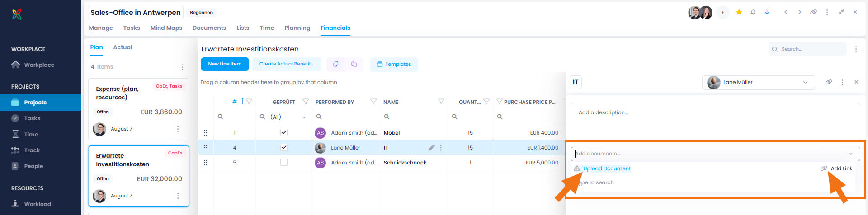
Task: Click the Upload Document link
Action: [x=607, y=168]
